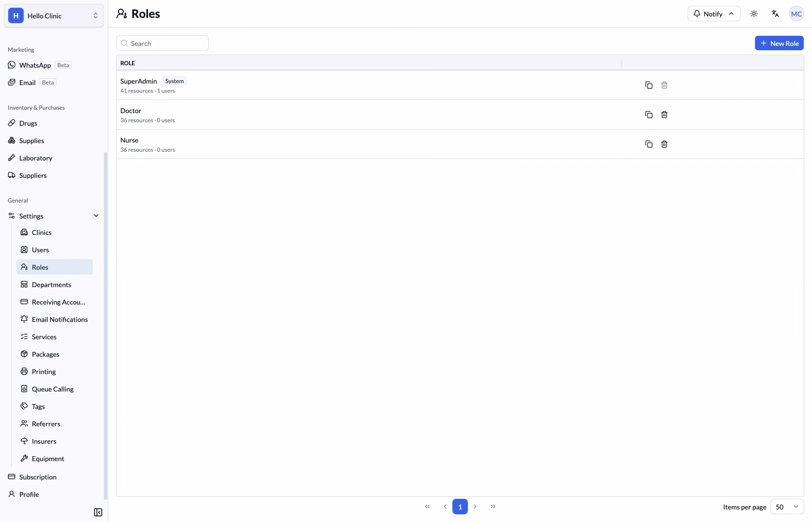Click the Beta badge next to WhatsApp
The height and width of the screenshot is (522, 812).
point(63,65)
